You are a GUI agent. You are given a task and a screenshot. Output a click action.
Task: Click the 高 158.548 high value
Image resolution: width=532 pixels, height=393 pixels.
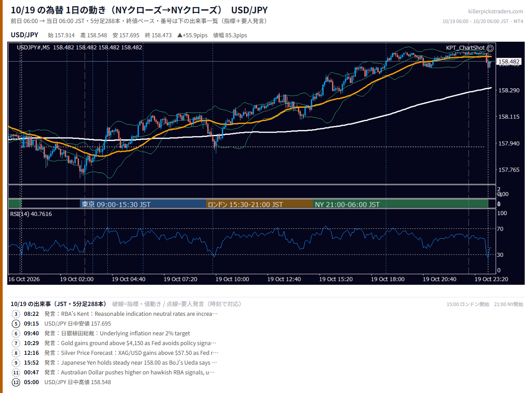pyautogui.click(x=94, y=35)
